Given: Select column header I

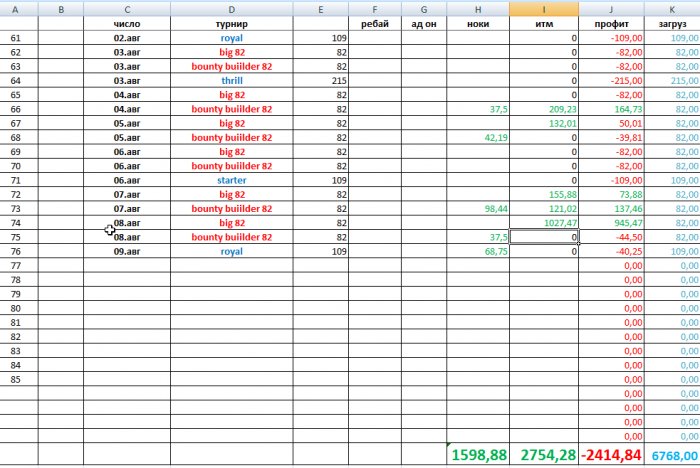Looking at the screenshot, I should coord(544,9).
